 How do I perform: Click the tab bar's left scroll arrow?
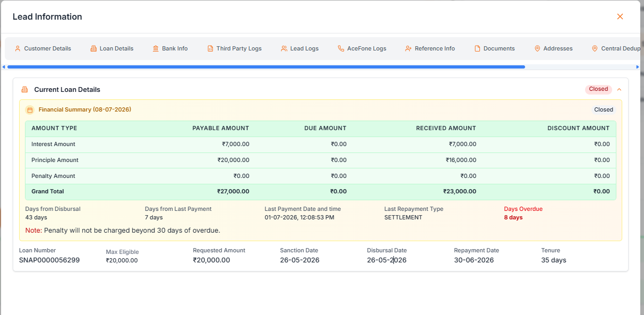click(4, 67)
